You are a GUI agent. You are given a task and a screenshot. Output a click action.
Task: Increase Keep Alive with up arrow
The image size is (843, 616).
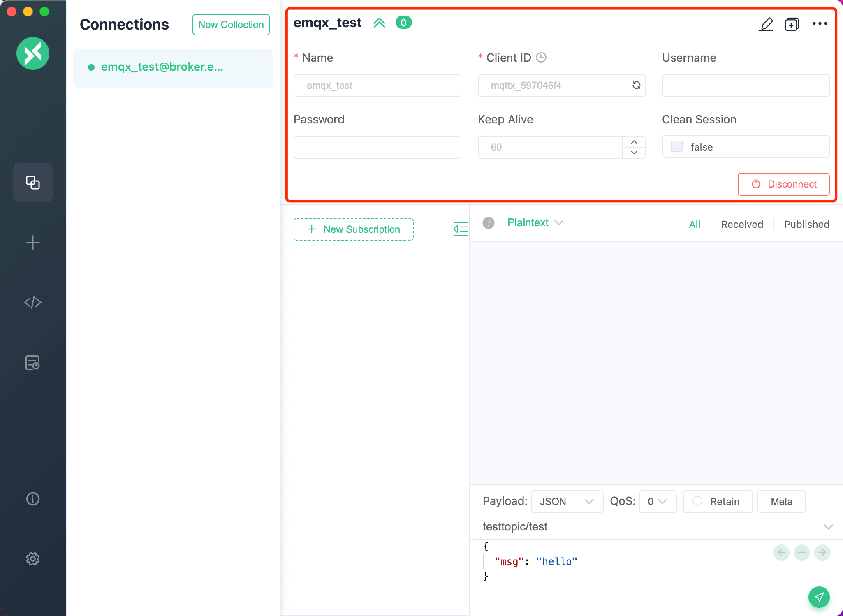(x=634, y=142)
